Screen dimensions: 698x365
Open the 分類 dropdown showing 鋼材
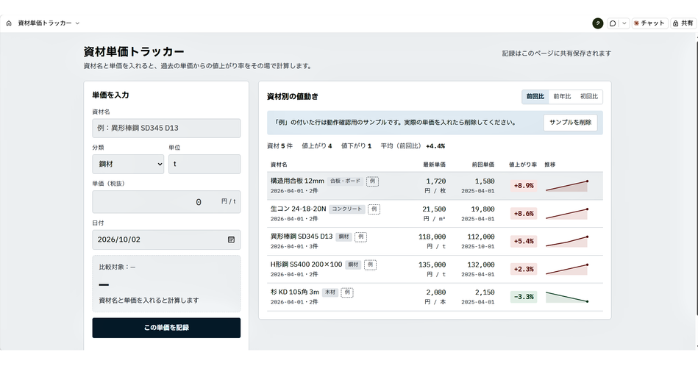tap(128, 164)
